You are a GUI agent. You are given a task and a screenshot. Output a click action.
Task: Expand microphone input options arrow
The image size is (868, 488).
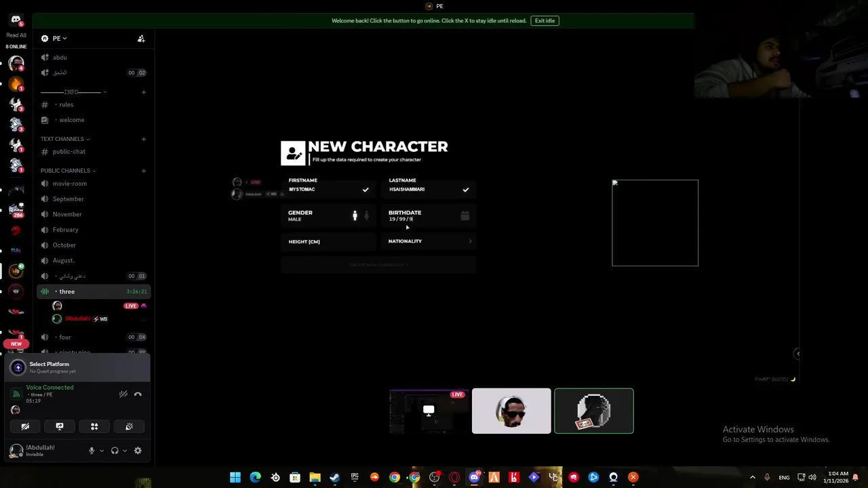102,451
